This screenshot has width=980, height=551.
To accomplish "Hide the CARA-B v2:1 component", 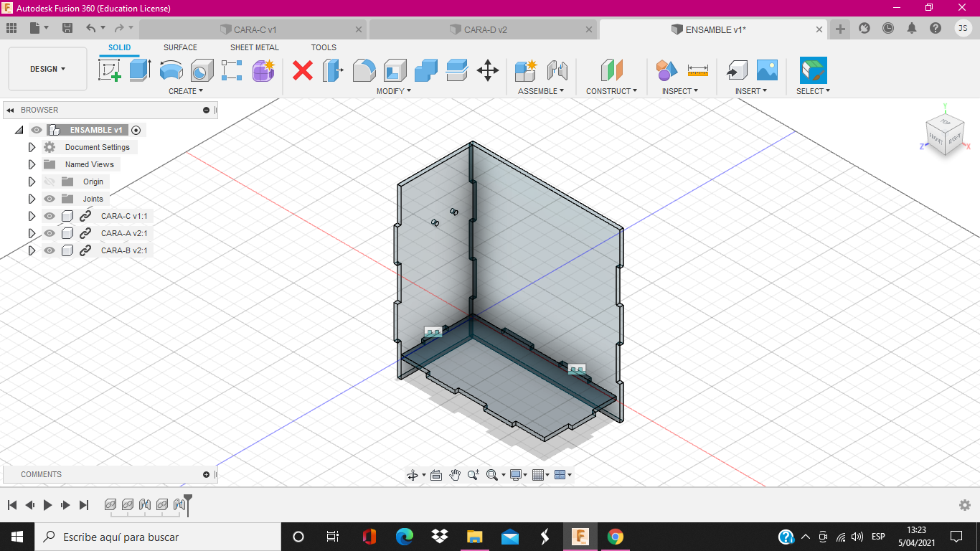I will coord(50,250).
